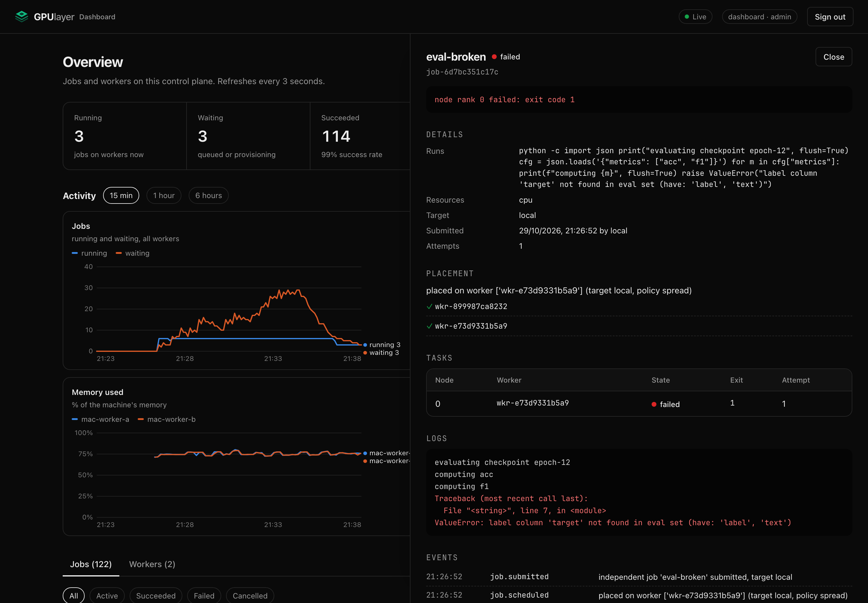Click the red failed dot in the Tasks table
868x603 pixels.
653,404
